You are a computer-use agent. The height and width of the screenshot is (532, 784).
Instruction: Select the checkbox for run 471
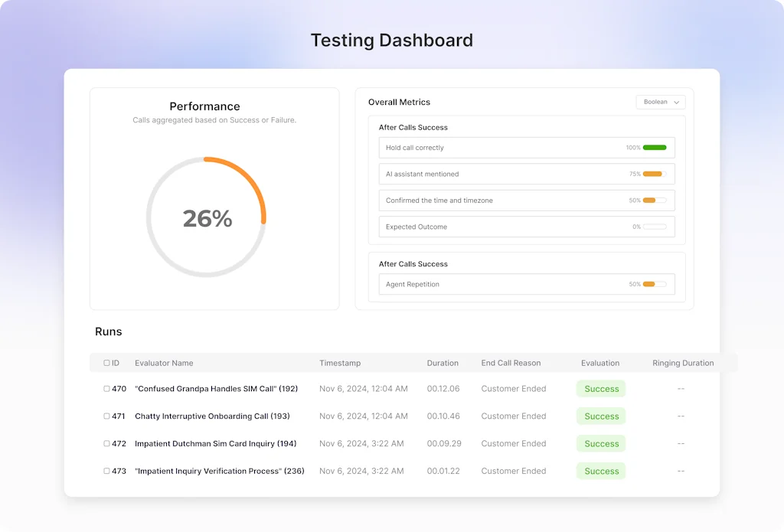[106, 416]
